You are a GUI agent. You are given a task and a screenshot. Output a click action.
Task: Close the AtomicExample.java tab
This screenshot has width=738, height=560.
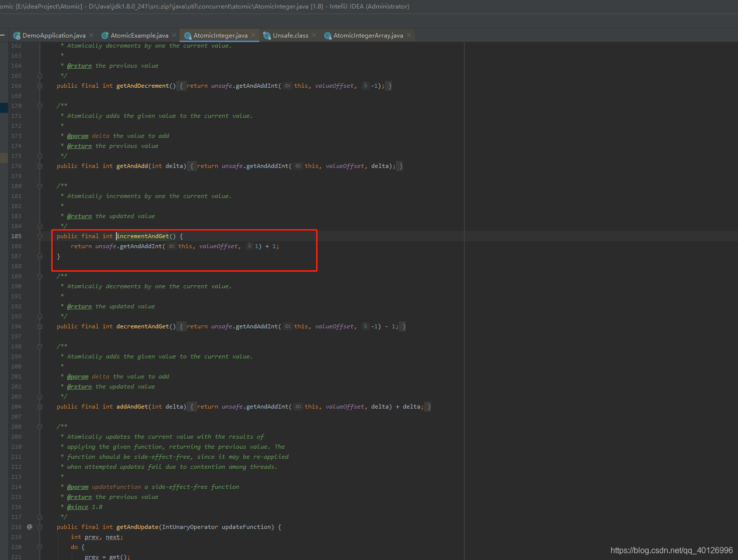click(x=174, y=35)
